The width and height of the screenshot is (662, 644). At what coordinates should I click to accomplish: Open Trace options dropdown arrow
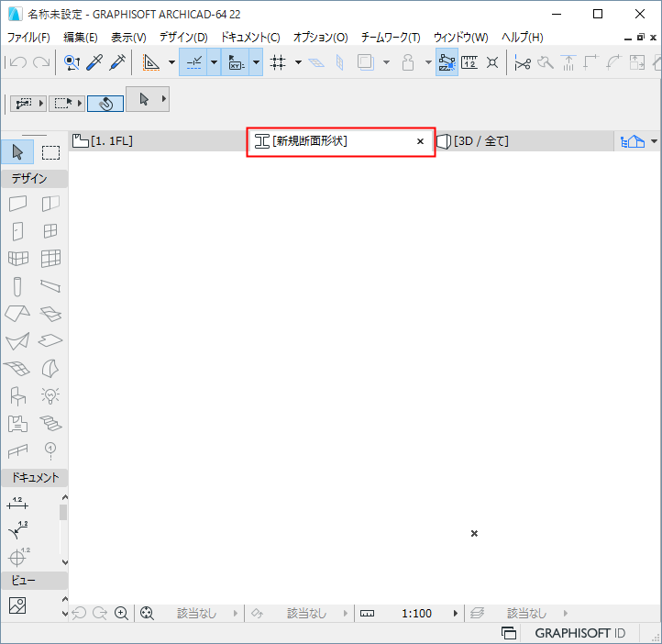(x=386, y=62)
